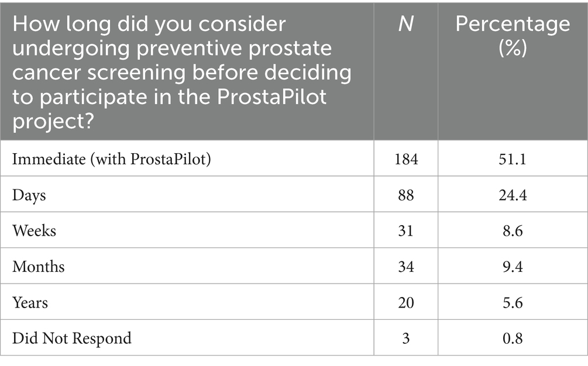Screen dimensions: 588x366
Task: Click the Immediate (with ProstaPilot) row label
Action: click(111, 159)
